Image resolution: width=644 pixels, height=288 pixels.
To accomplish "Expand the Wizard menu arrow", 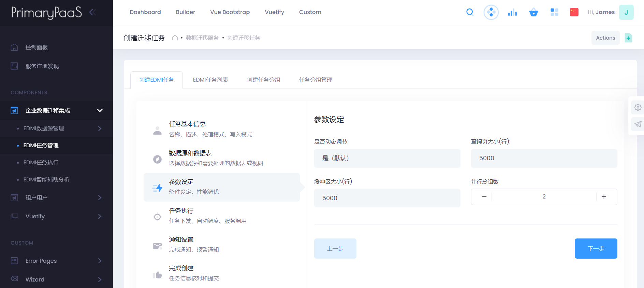I will point(100,279).
